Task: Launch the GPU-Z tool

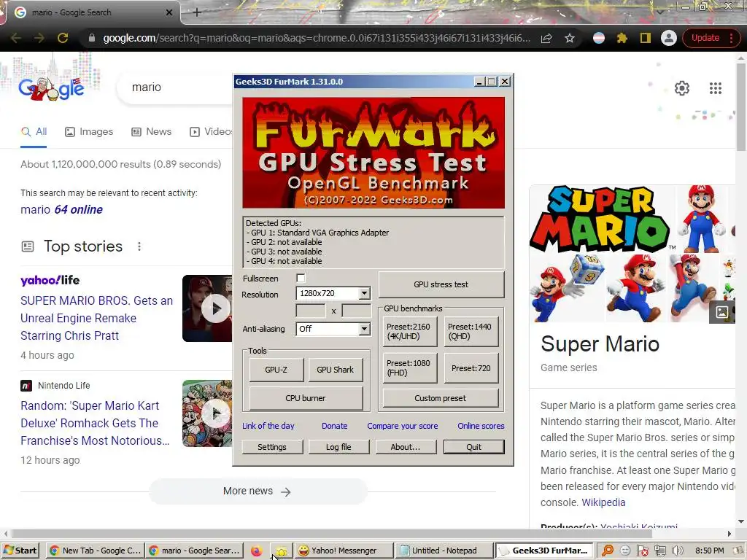Action: 276,370
